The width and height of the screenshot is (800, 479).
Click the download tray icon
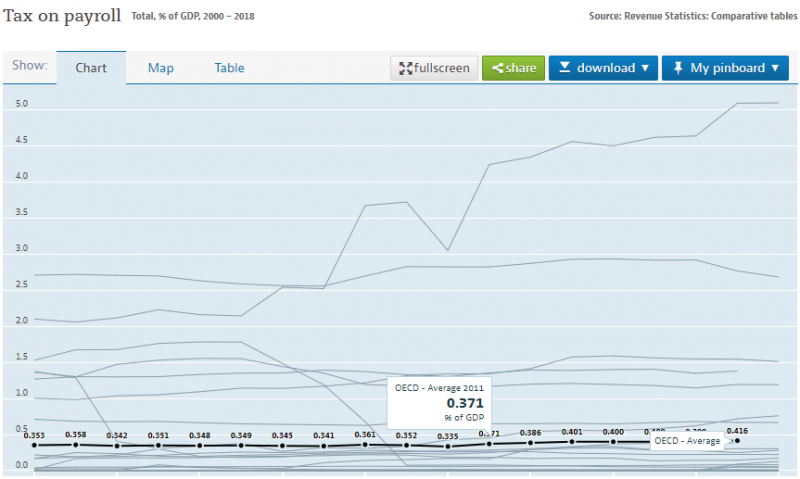[x=564, y=68]
